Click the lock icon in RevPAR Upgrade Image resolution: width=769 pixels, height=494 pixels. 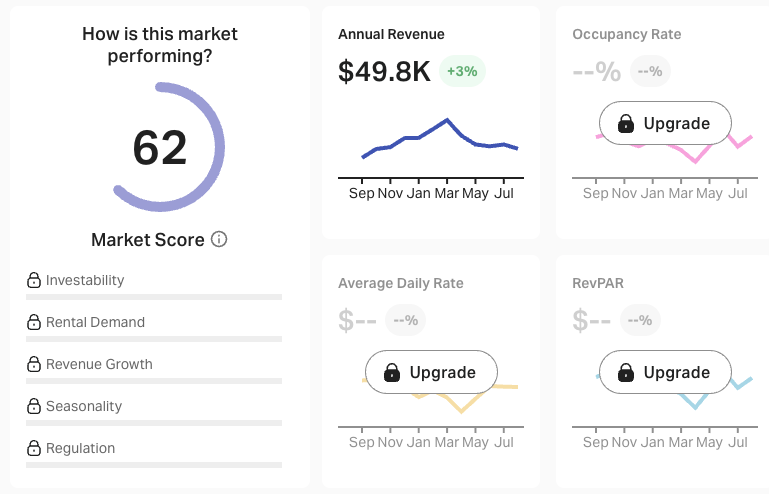pos(626,373)
